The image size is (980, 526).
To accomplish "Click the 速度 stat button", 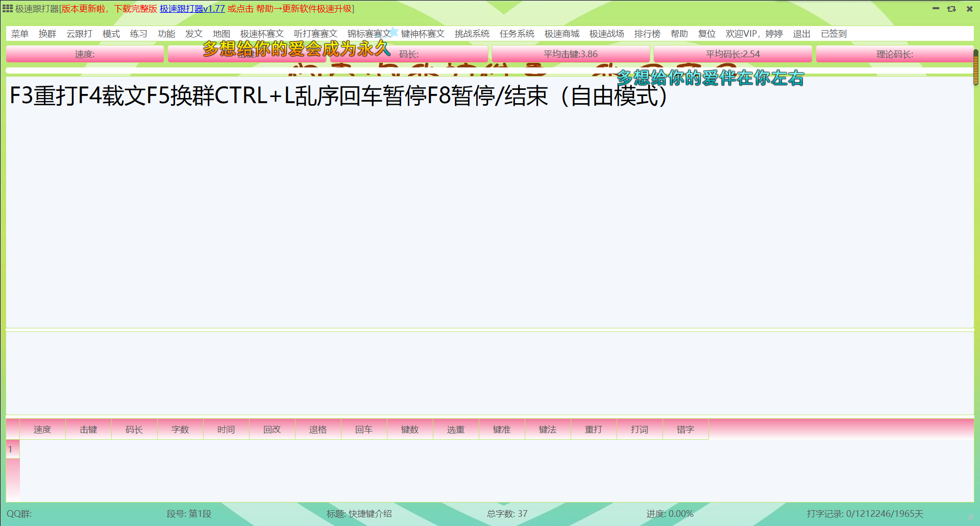I will 85,54.
